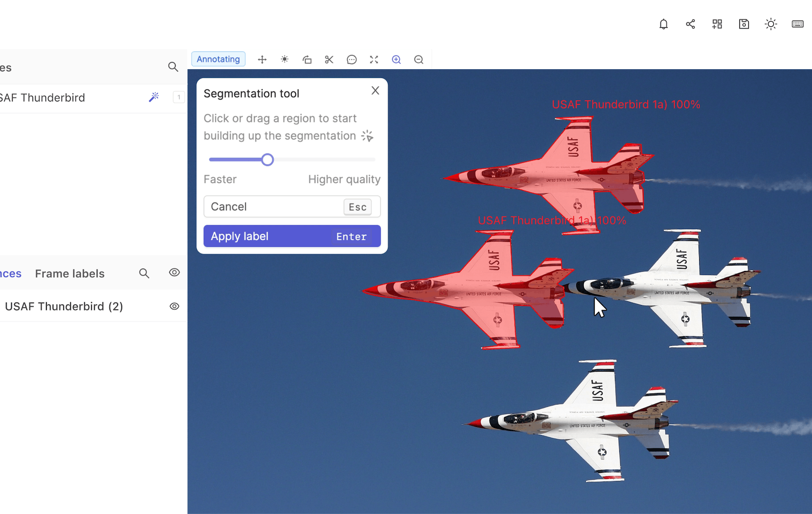Open the layout grid icon

click(717, 24)
